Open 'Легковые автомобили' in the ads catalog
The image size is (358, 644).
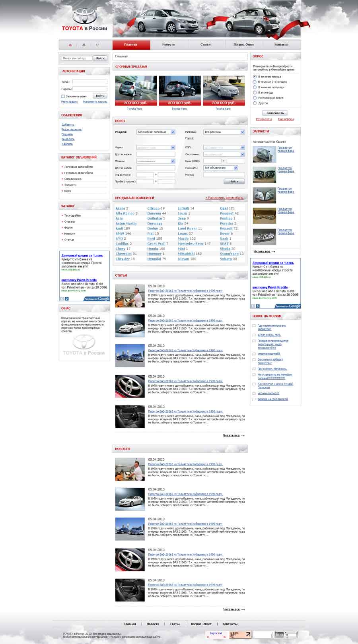pyautogui.click(x=79, y=167)
